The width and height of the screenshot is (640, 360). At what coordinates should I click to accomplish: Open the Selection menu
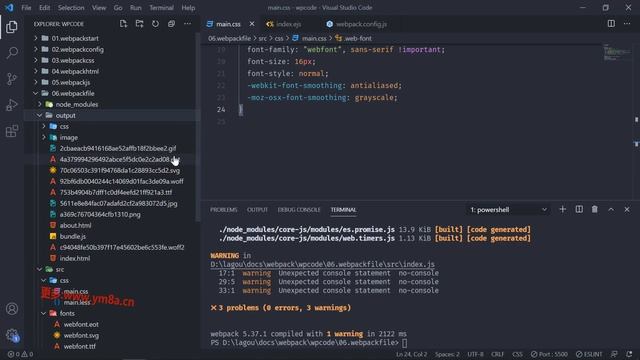(71, 8)
